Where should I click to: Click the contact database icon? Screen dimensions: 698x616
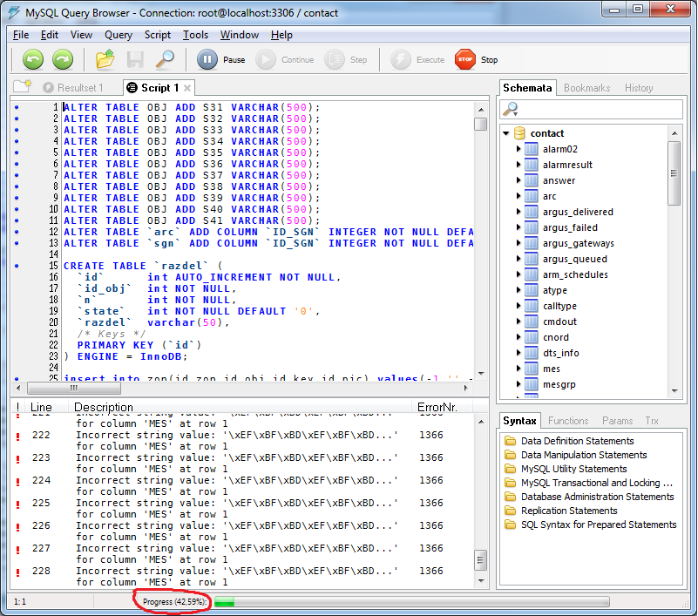[519, 133]
